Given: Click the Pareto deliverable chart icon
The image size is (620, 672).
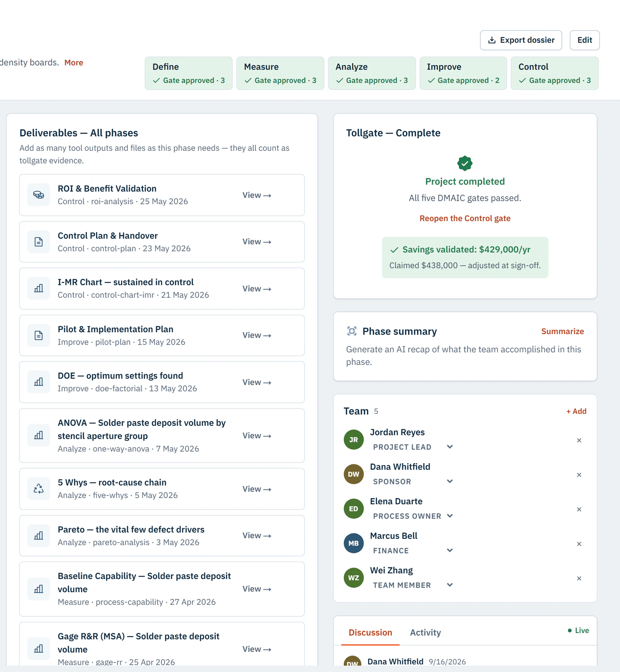Looking at the screenshot, I should pos(38,536).
